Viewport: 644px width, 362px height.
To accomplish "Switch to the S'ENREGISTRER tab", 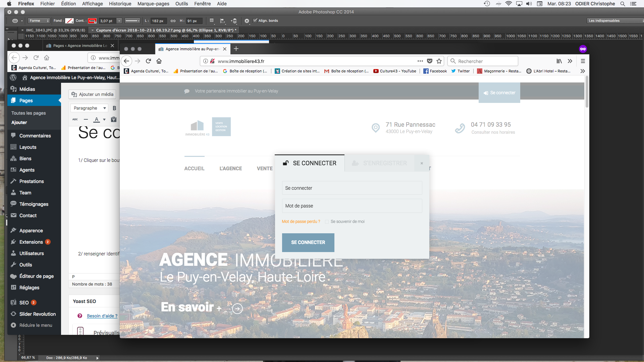I will 379,163.
